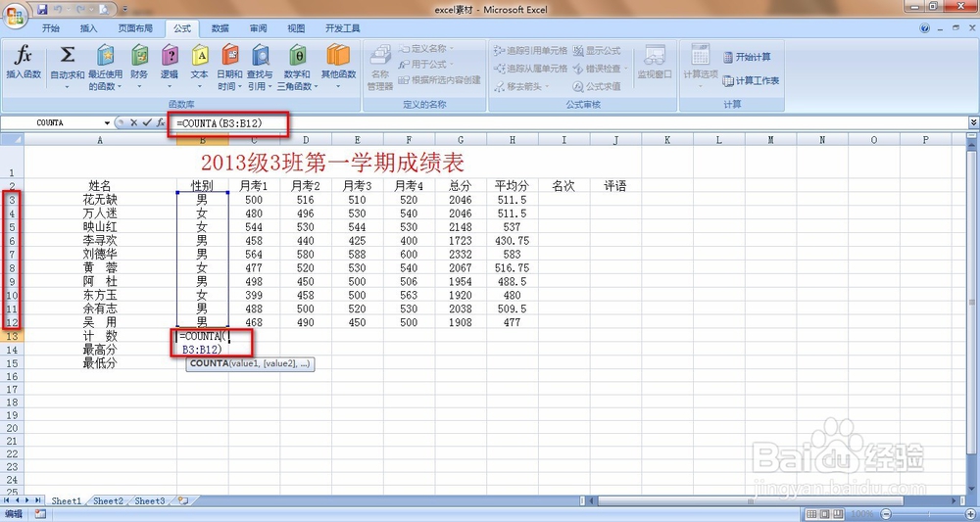The width and height of the screenshot is (980, 522).
Task: Switch to the 页面布局 tab
Action: [135, 28]
